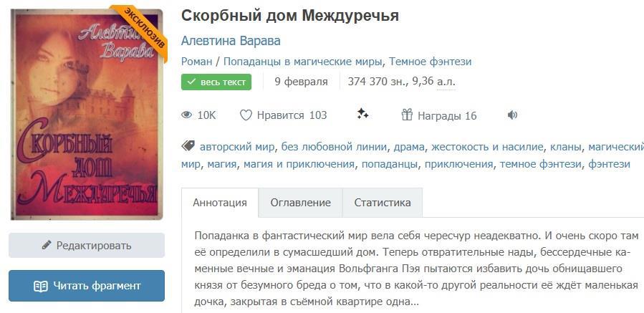Switch to the Оглавление tab
The image size is (644, 313).
coord(300,203)
